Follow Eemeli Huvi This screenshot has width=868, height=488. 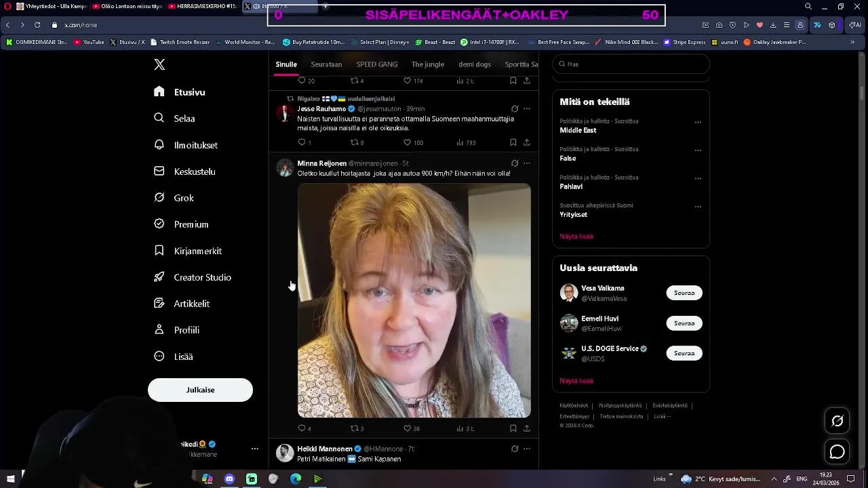pos(684,323)
